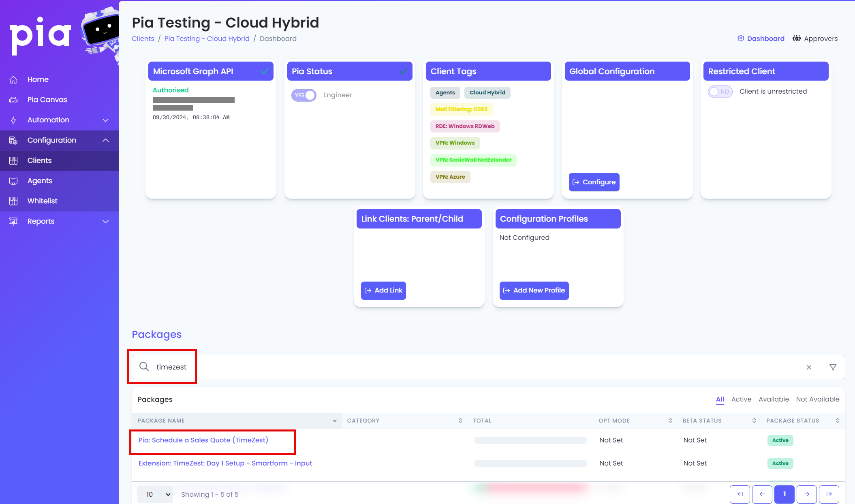Click the Agents monitor icon
This screenshot has height=504, width=855.
click(x=13, y=181)
